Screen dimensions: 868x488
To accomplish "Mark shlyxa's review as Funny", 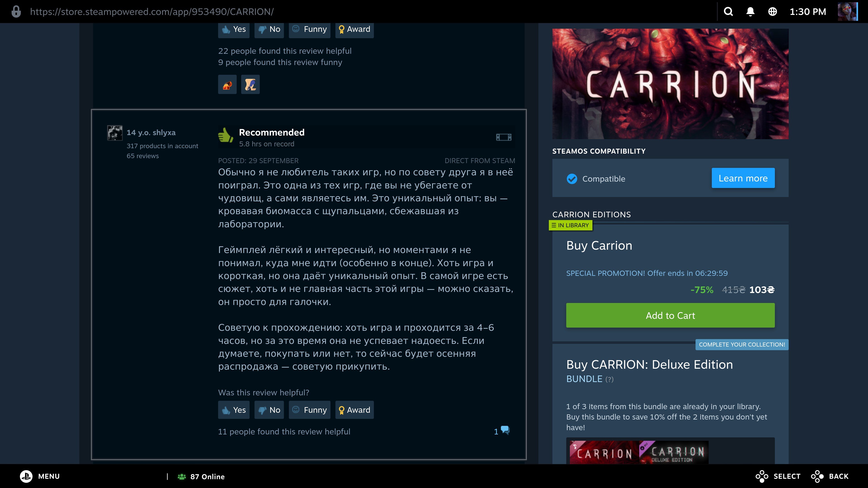I will [x=309, y=410].
